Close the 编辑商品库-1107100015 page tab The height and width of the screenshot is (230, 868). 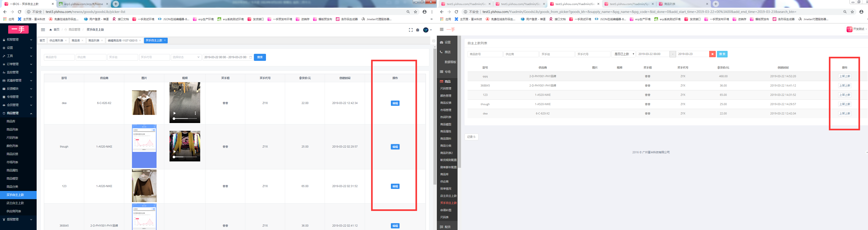point(140,40)
